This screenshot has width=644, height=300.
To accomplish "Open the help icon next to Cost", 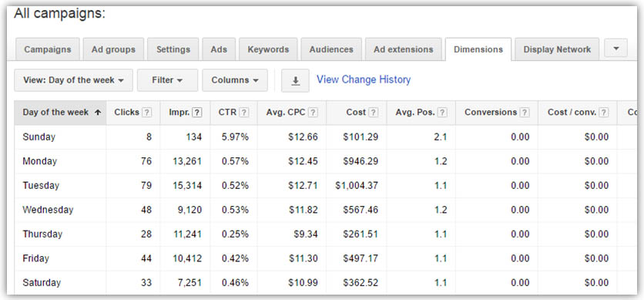I will click(x=373, y=113).
